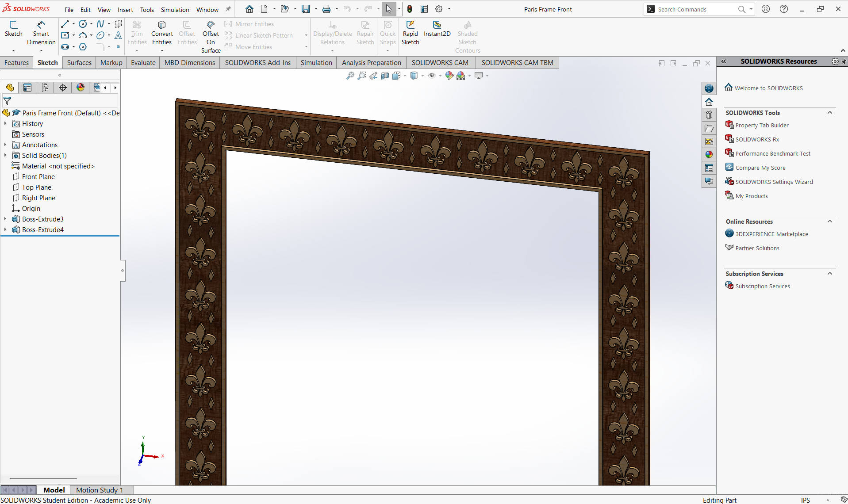Select the Corner Rectangle tool
Viewport: 848px width, 504px height.
click(65, 35)
